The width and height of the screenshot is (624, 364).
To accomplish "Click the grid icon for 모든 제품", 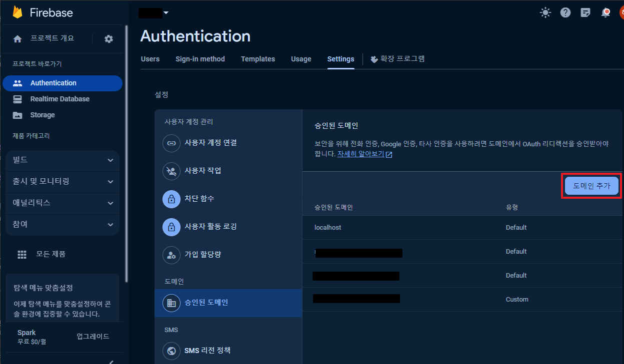I will pos(22,254).
